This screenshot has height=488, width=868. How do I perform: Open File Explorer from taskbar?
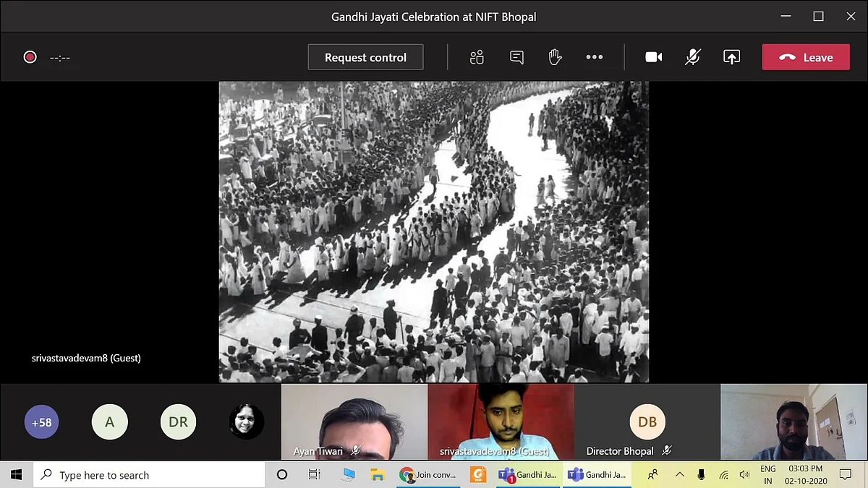377,475
